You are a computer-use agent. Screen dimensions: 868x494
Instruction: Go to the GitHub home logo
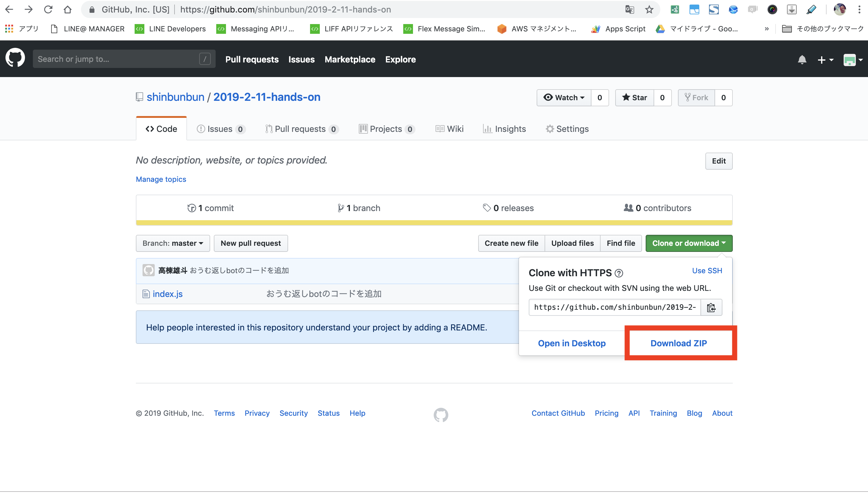tap(15, 58)
